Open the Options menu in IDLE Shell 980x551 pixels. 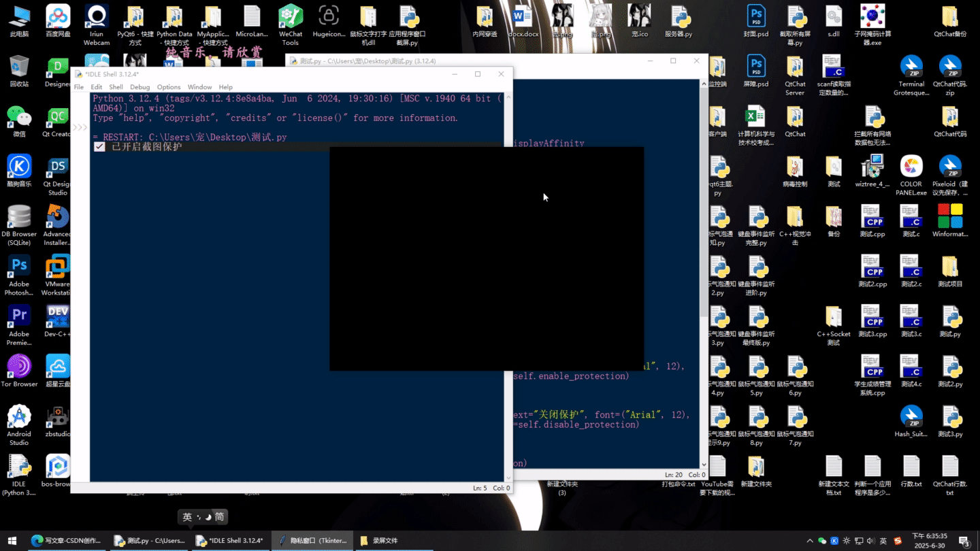(168, 87)
